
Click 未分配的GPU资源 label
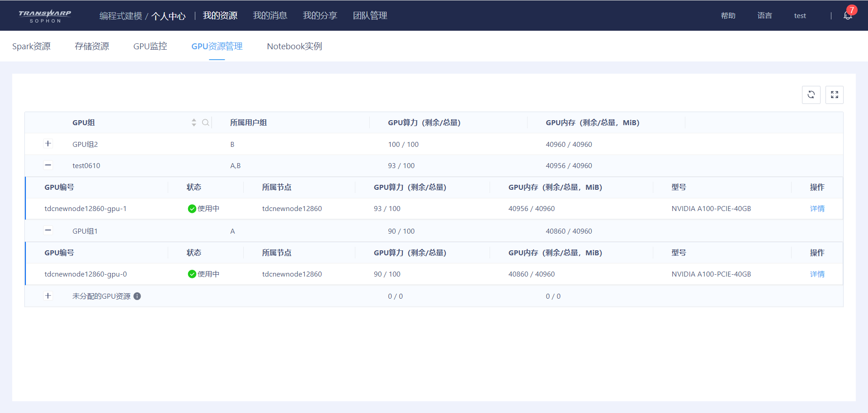tap(101, 296)
